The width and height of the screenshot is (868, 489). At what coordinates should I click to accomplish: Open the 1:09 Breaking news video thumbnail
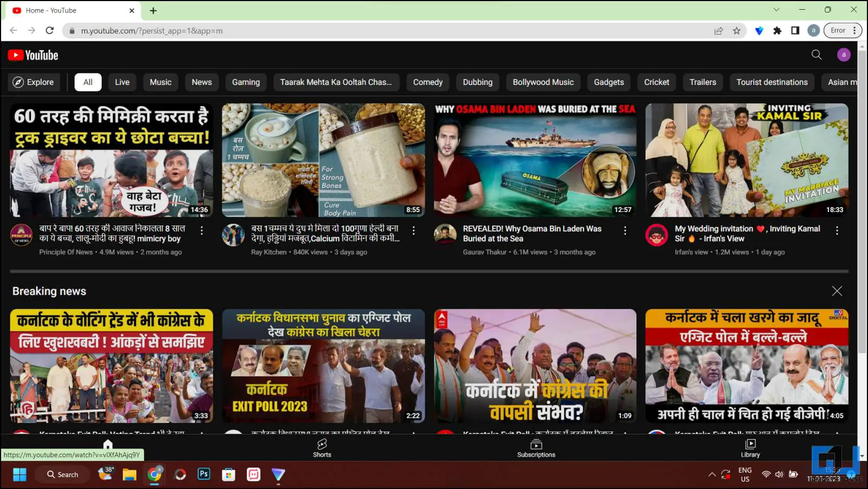(535, 366)
